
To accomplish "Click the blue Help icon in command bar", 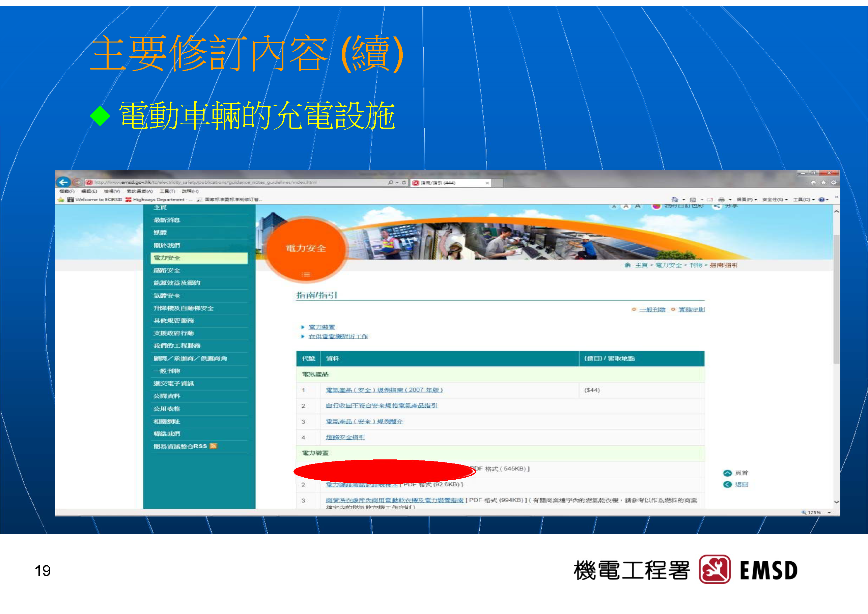I will click(x=821, y=200).
